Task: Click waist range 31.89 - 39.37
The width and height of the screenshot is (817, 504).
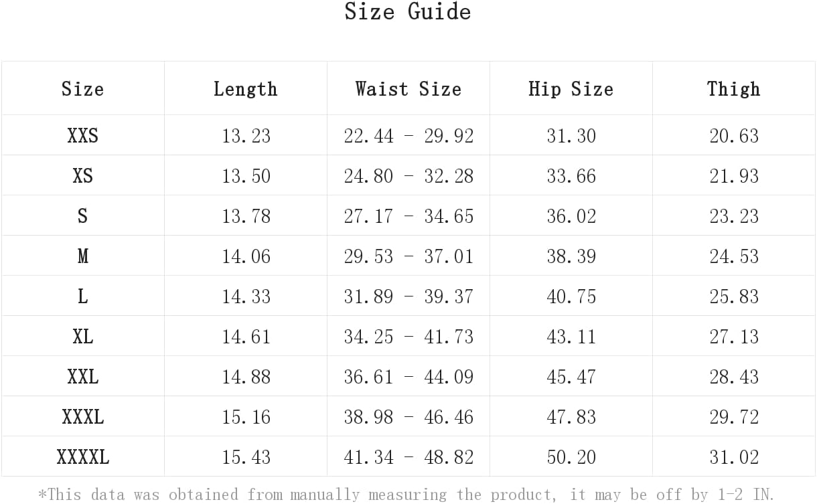Action: point(408,297)
